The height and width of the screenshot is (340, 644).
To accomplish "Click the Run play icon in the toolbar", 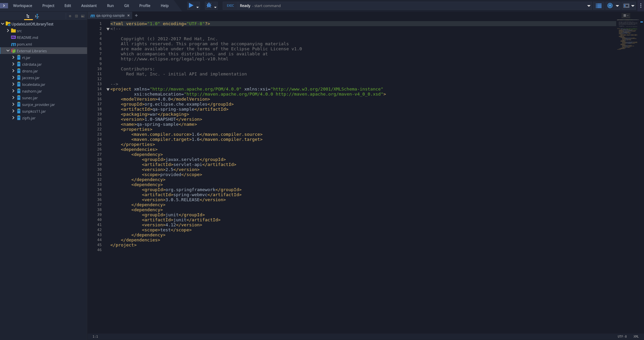I will click(x=191, y=5).
